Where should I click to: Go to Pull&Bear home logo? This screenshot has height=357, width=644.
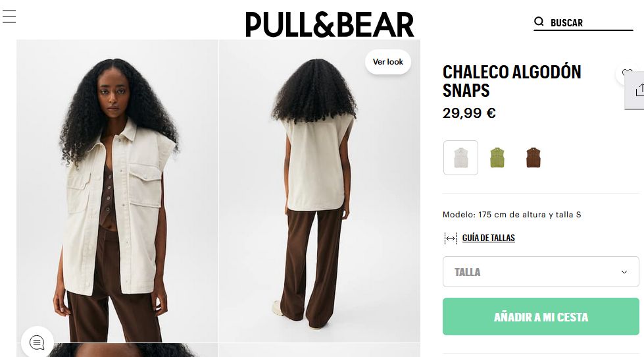330,24
